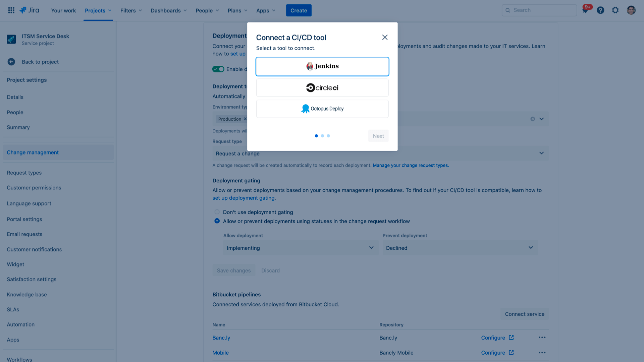The height and width of the screenshot is (362, 644).
Task: Click the Jira logo in top navigation
Action: (x=29, y=10)
